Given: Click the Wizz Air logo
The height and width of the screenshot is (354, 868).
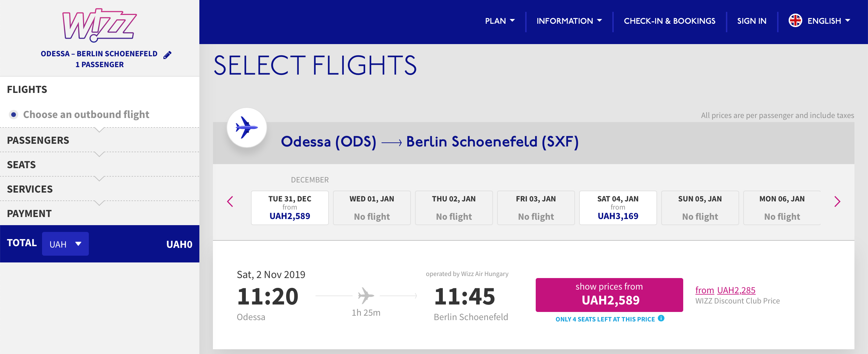Looking at the screenshot, I should point(99,25).
